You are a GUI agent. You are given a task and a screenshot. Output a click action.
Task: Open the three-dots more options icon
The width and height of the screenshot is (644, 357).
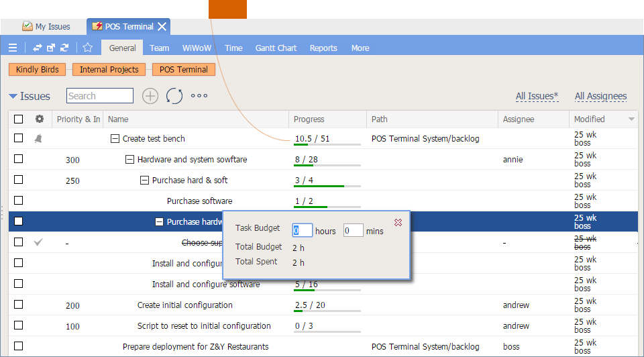[199, 96]
